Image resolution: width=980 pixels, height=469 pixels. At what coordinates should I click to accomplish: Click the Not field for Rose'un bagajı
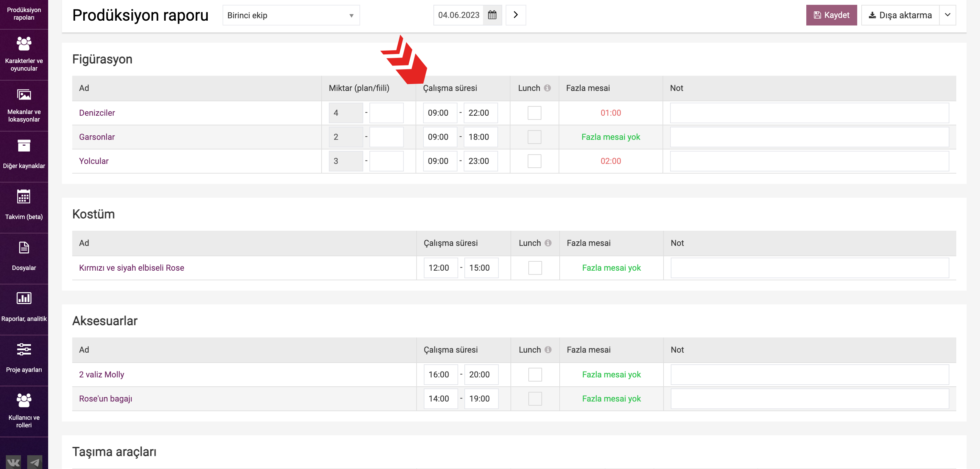[x=810, y=398]
